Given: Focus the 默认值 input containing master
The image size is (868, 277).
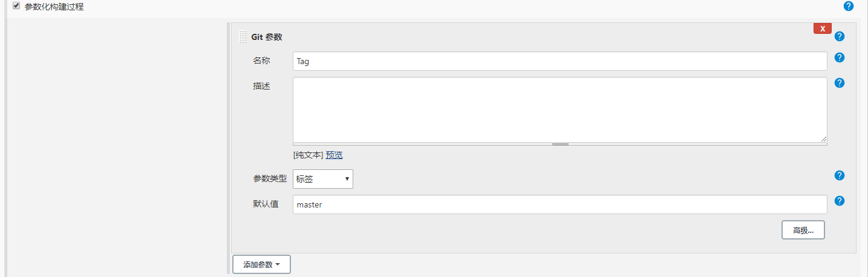Looking at the screenshot, I should pyautogui.click(x=560, y=204).
